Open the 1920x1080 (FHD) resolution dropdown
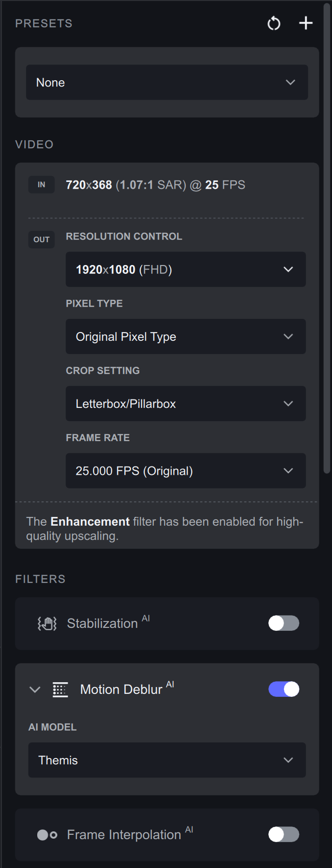 pyautogui.click(x=186, y=269)
